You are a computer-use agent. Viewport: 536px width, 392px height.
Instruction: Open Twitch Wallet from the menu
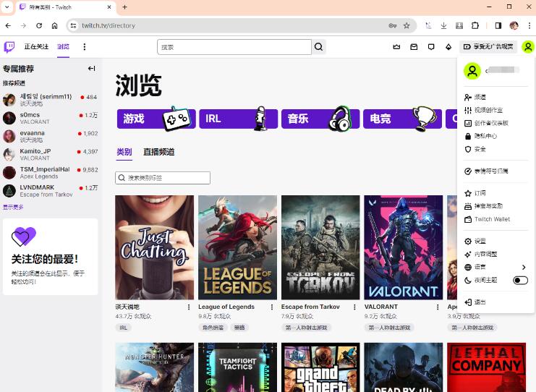click(492, 219)
